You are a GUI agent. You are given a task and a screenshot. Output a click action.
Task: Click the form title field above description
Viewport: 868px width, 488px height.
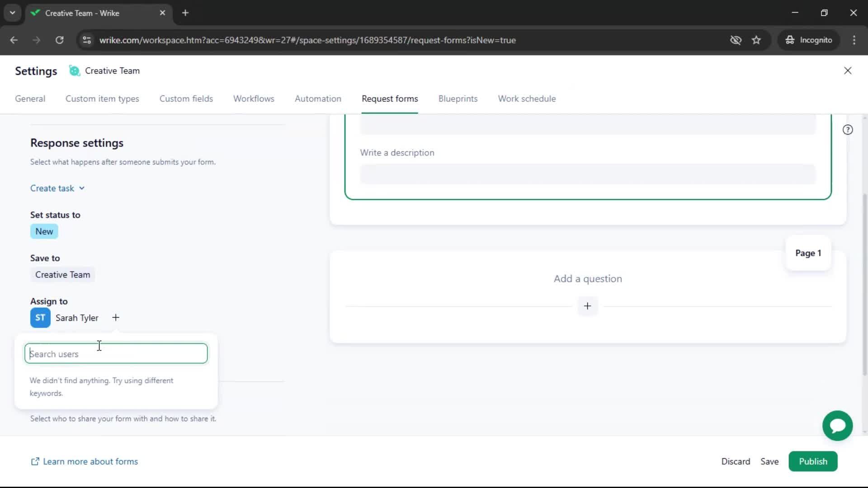[x=588, y=124]
